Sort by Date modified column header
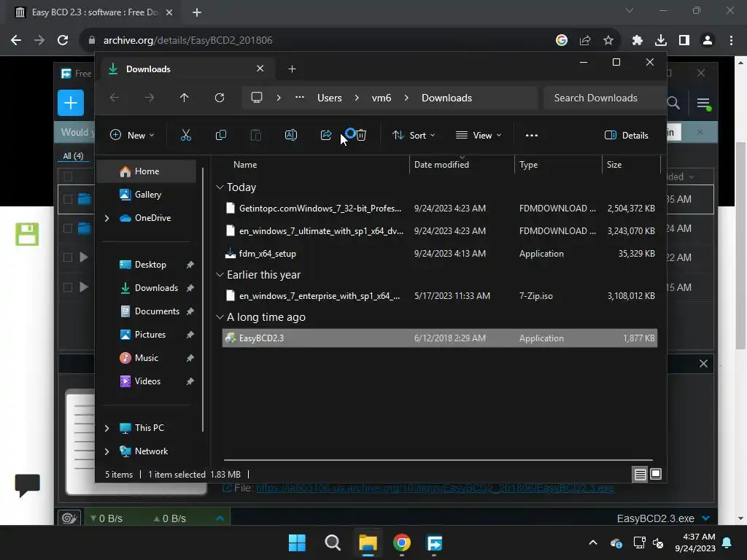Image resolution: width=747 pixels, height=560 pixels. point(461,165)
